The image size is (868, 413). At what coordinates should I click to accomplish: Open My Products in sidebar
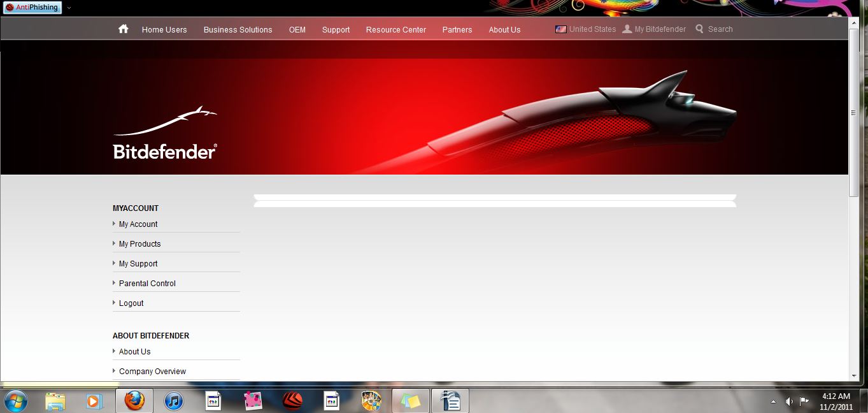pyautogui.click(x=139, y=244)
